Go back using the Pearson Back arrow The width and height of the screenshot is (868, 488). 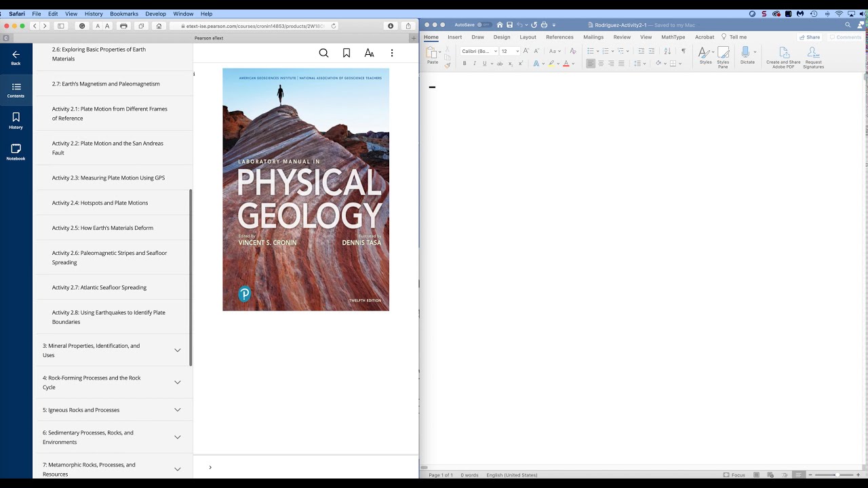pyautogui.click(x=16, y=58)
